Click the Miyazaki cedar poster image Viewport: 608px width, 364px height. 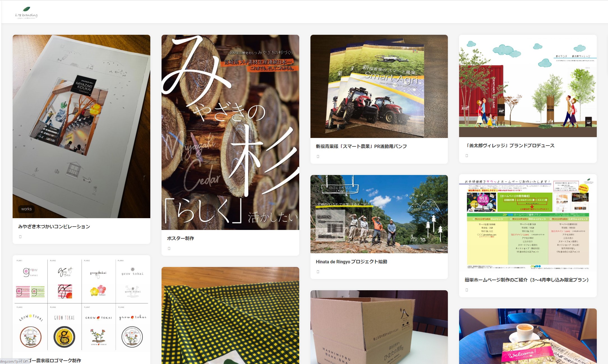click(230, 132)
